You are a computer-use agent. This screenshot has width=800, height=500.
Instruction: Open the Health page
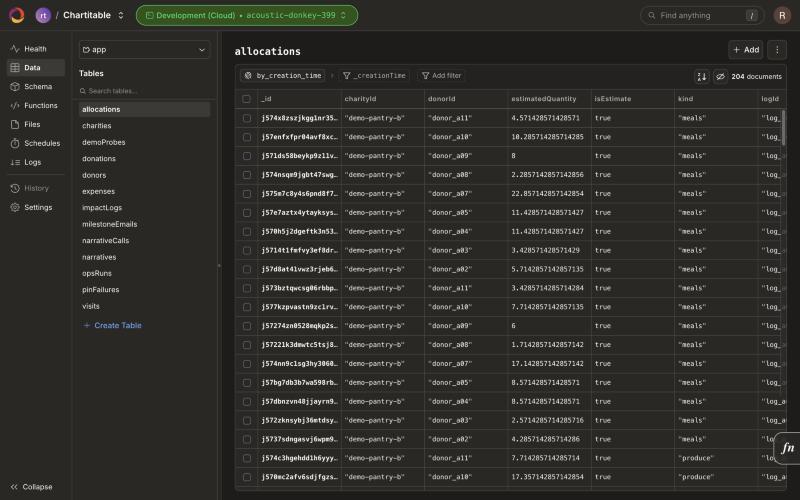pyautogui.click(x=36, y=48)
